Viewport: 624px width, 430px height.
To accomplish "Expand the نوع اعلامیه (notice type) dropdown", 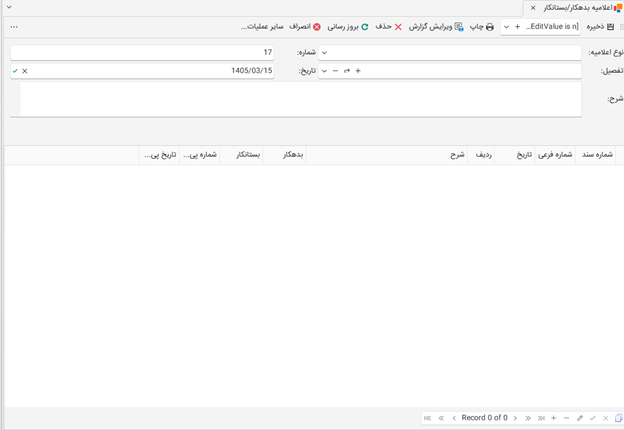I will pos(324,53).
